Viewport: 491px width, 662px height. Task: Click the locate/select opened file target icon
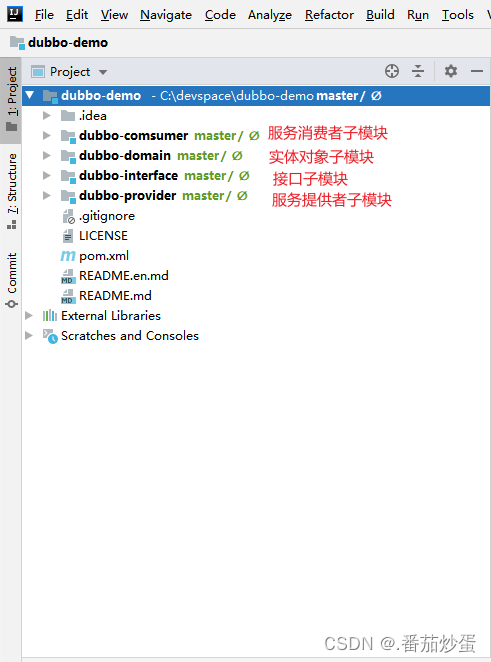click(x=392, y=71)
